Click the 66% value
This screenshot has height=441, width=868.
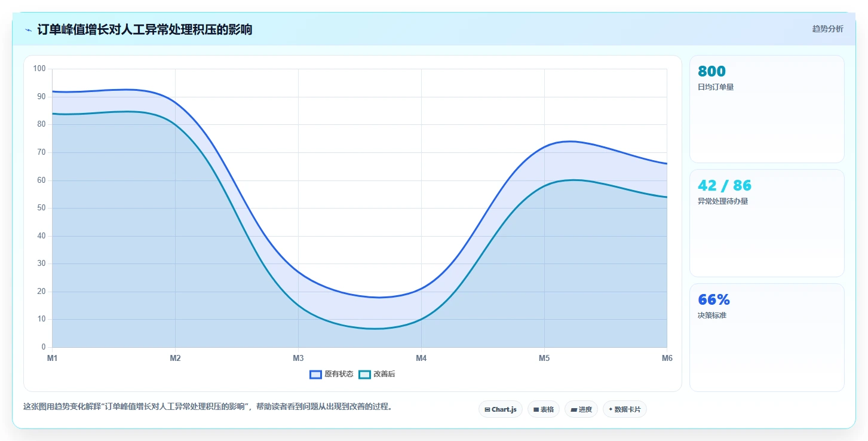[714, 300]
